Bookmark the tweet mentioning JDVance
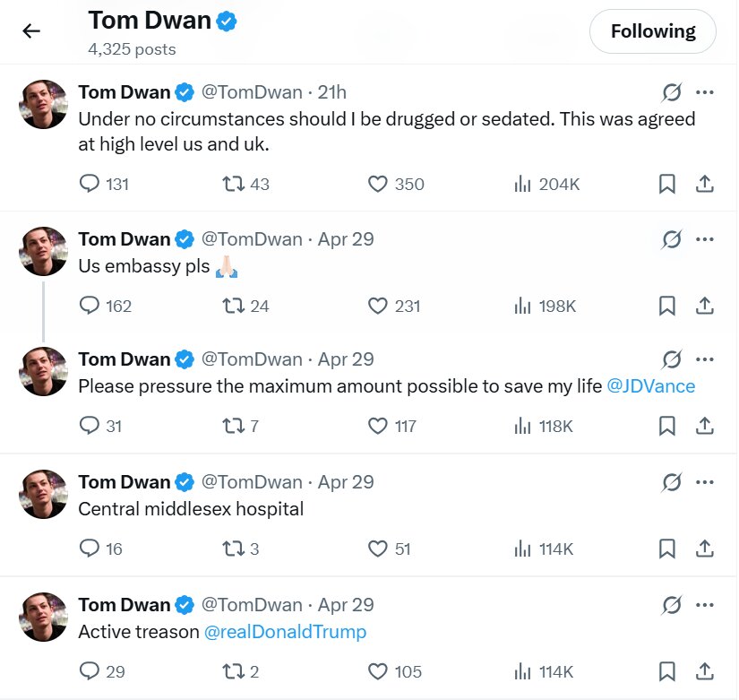Image resolution: width=739 pixels, height=700 pixels. coord(666,426)
